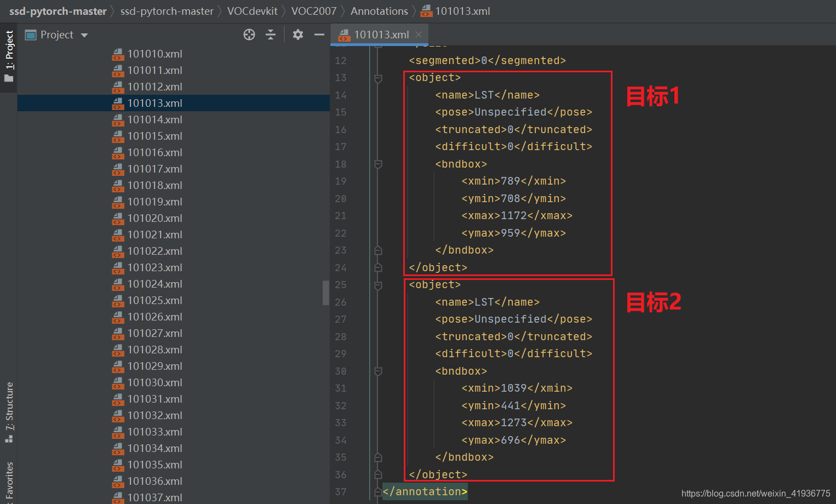Click the 101022.xml file icon
836x504 pixels.
[x=118, y=251]
